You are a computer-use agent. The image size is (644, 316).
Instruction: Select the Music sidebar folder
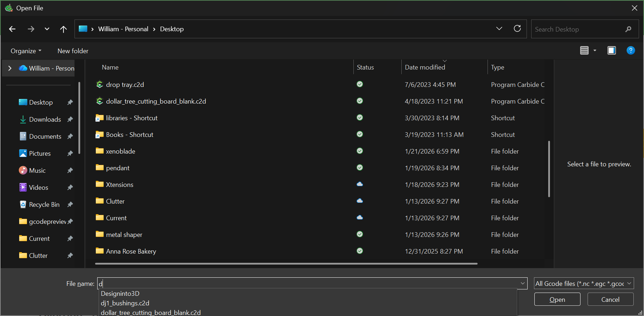37,171
